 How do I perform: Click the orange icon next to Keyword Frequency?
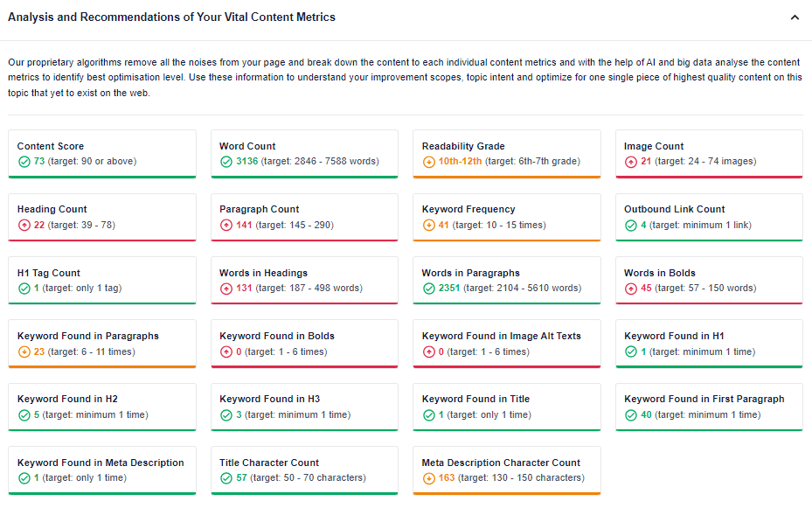429,226
